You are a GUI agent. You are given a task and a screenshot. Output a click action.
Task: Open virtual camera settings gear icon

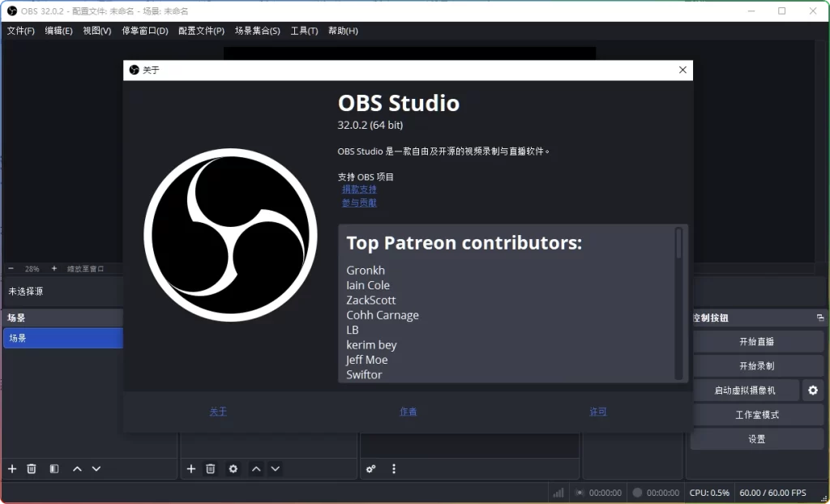pos(813,390)
